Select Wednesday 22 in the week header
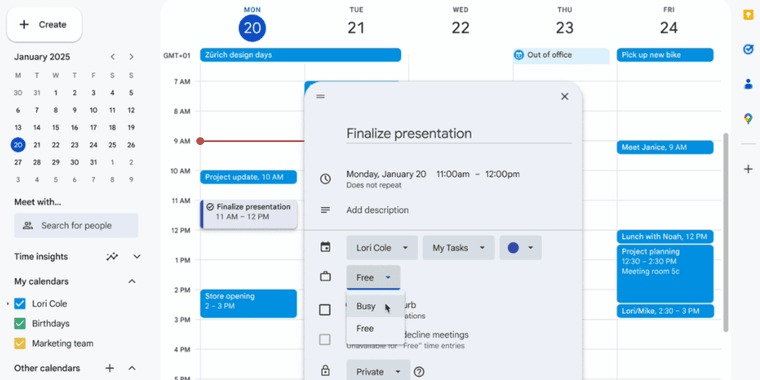The height and width of the screenshot is (380, 760). pyautogui.click(x=460, y=28)
